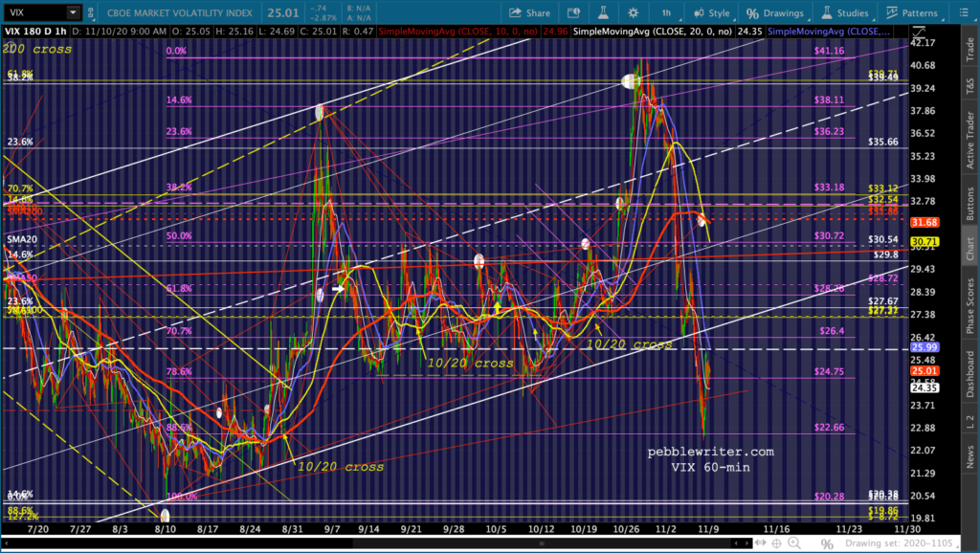Click the VIX 180 D 1h chart label
This screenshot has height=553, width=980.
coord(35,32)
